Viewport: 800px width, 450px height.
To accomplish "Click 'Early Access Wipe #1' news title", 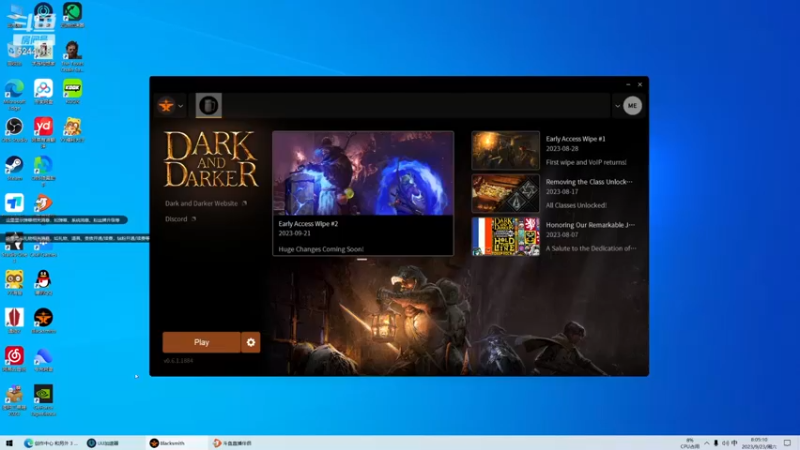I will tap(576, 139).
